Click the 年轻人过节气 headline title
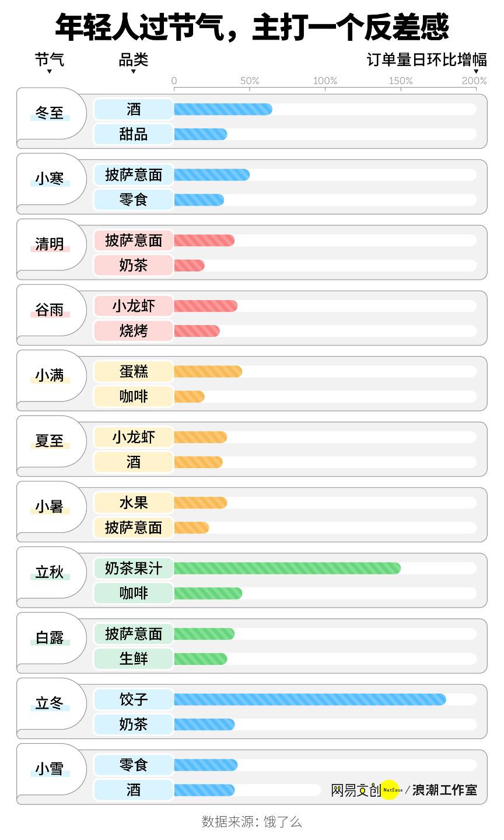 click(252, 27)
